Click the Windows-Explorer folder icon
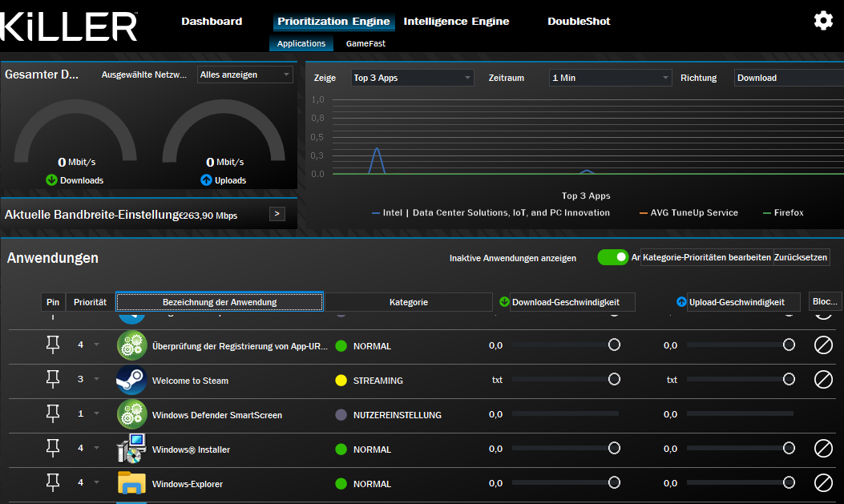 pos(131,483)
